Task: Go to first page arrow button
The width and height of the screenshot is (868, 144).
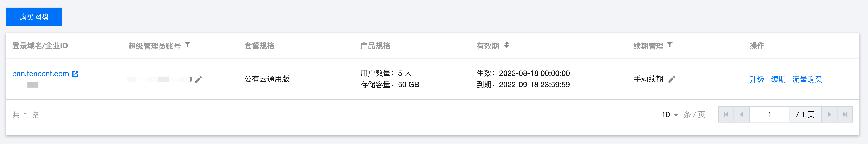Action: (726, 115)
